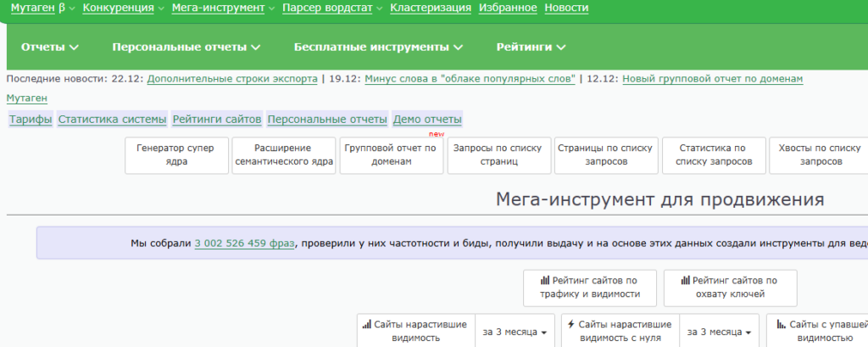Open Сайты нарастившие видимость с нуля report
Screen dimensions: 868x347
(x=620, y=331)
